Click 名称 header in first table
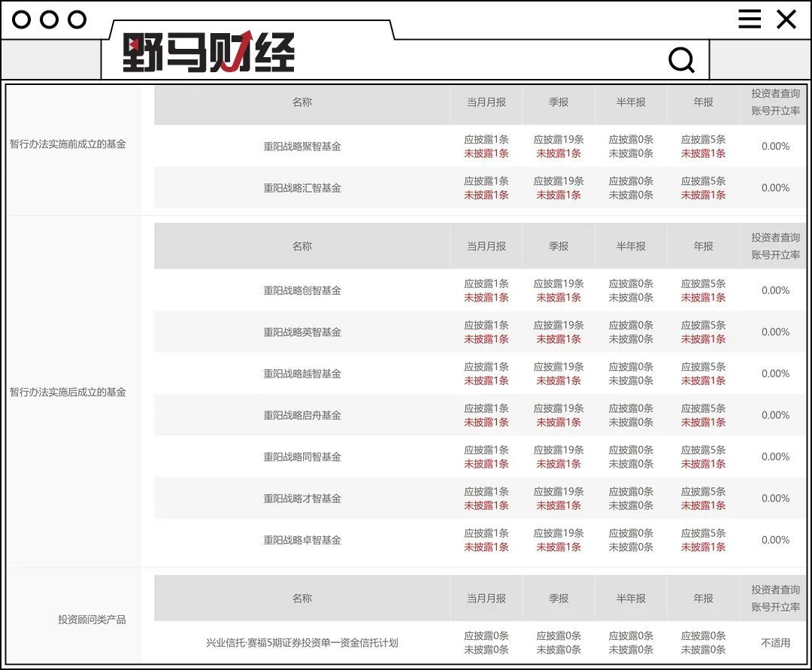Screen dimensions: 812x670 (302, 102)
